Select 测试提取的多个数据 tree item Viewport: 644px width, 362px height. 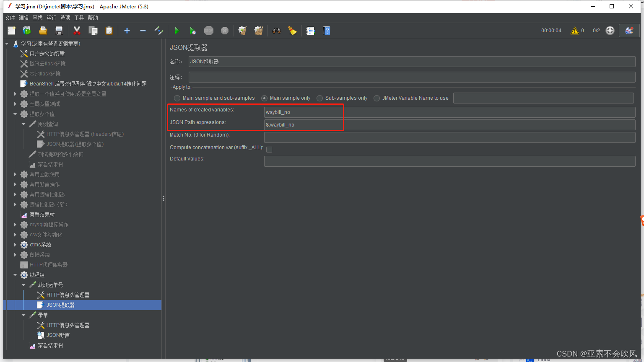60,154
